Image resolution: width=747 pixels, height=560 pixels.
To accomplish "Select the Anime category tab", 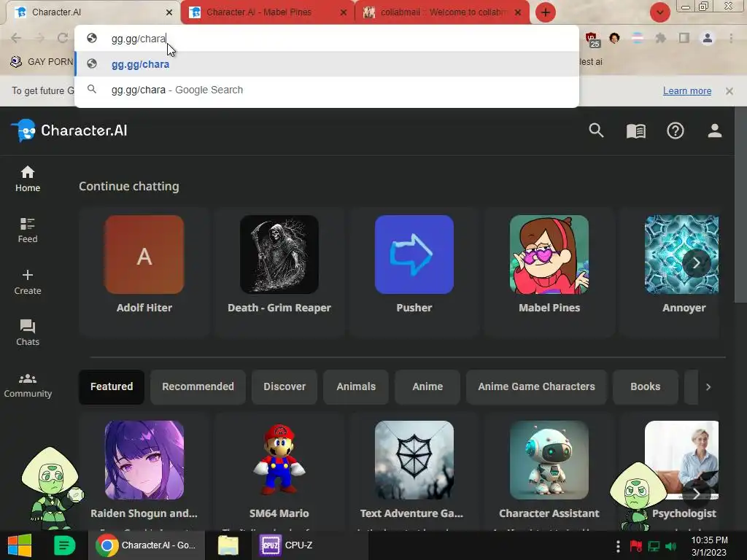I will point(427,386).
